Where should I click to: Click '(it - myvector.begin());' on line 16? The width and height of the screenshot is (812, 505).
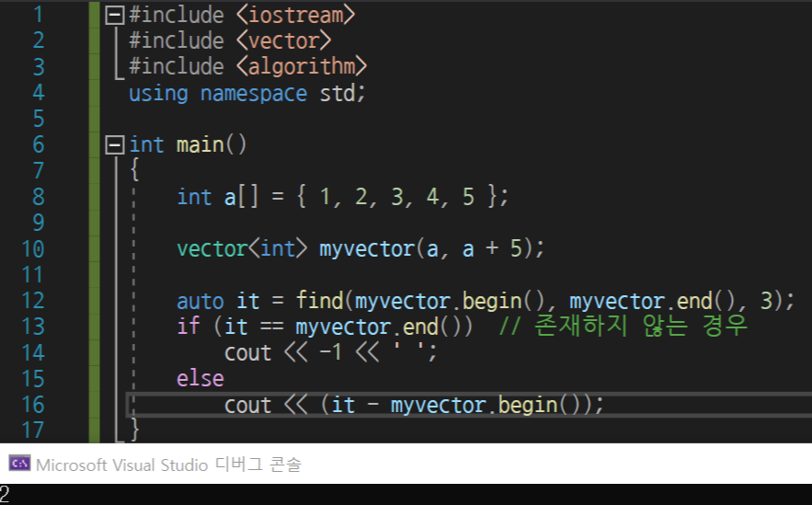(x=462, y=405)
